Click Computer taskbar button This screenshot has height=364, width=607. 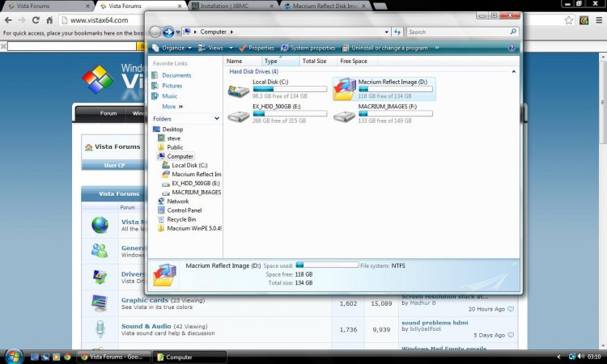click(x=189, y=357)
